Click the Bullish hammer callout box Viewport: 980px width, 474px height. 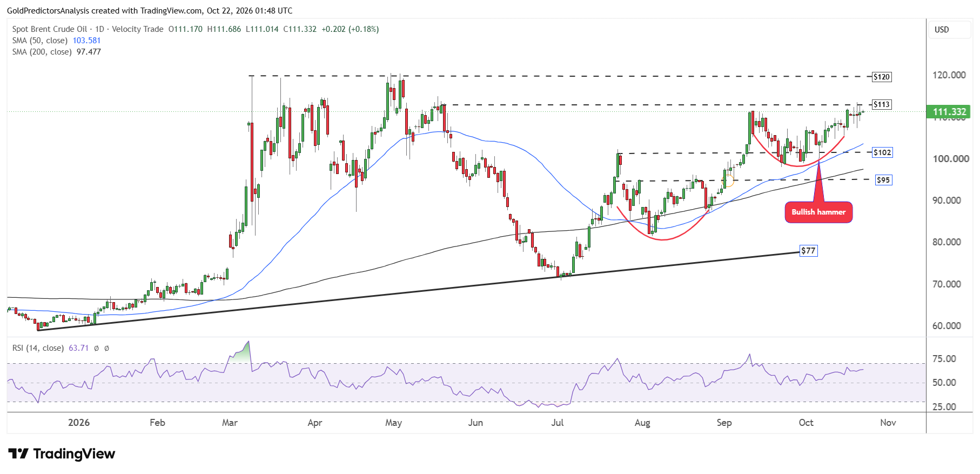(818, 212)
